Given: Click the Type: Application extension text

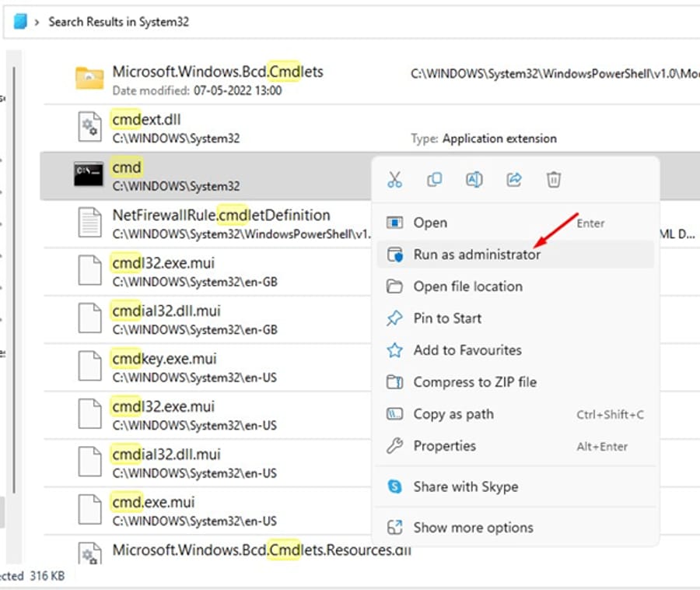Looking at the screenshot, I should [484, 139].
